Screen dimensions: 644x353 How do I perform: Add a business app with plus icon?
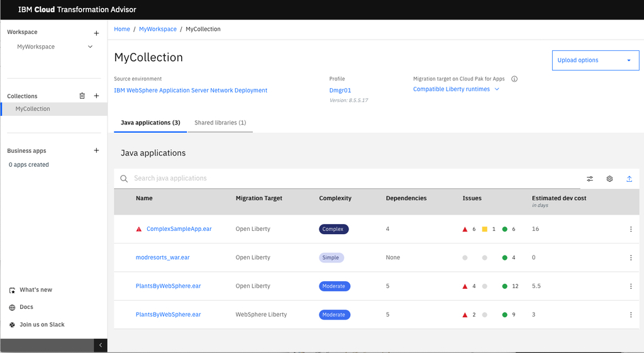(96, 150)
